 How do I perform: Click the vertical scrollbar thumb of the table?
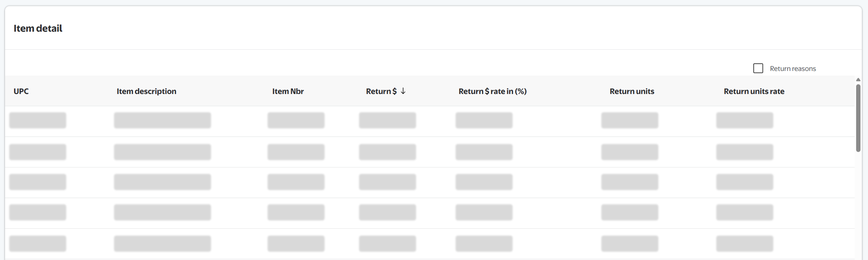click(858, 118)
